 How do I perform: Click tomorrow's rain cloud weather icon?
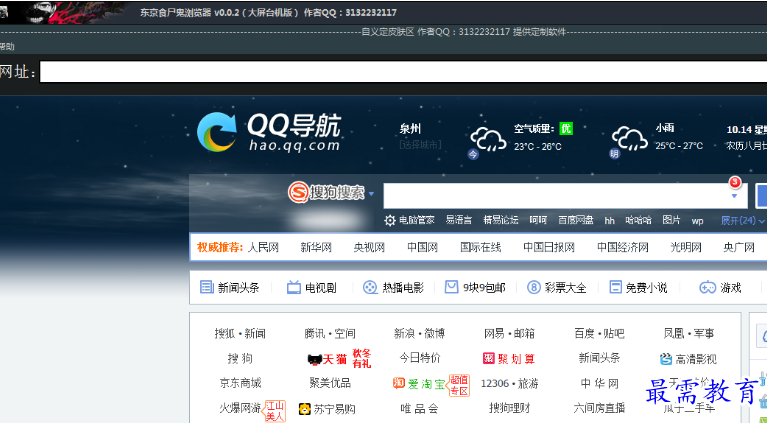pyautogui.click(x=630, y=139)
